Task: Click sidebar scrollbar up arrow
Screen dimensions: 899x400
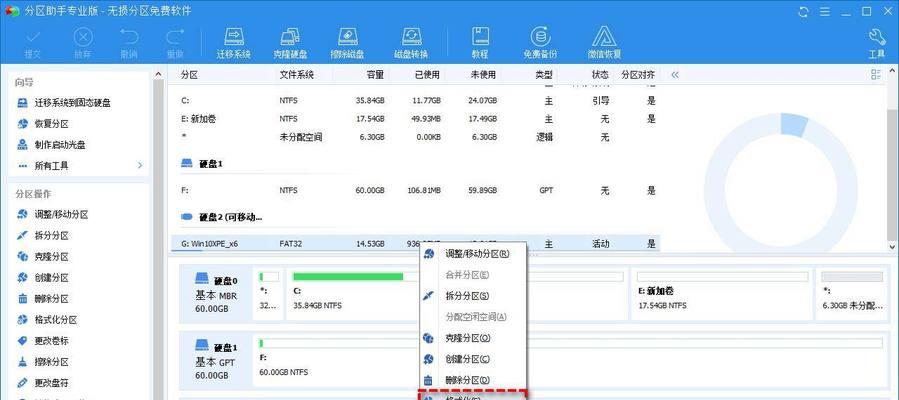Action: (158, 73)
